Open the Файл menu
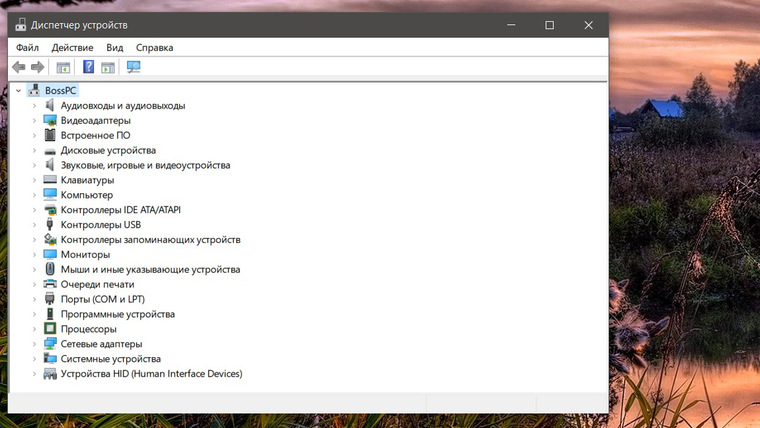 [27, 48]
